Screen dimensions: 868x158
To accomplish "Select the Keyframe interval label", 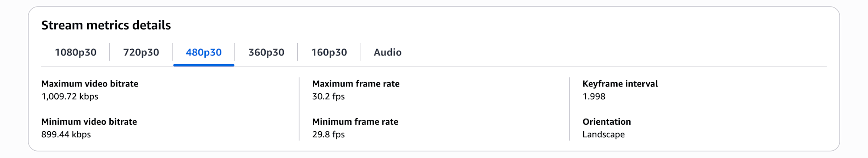I will (x=620, y=84).
